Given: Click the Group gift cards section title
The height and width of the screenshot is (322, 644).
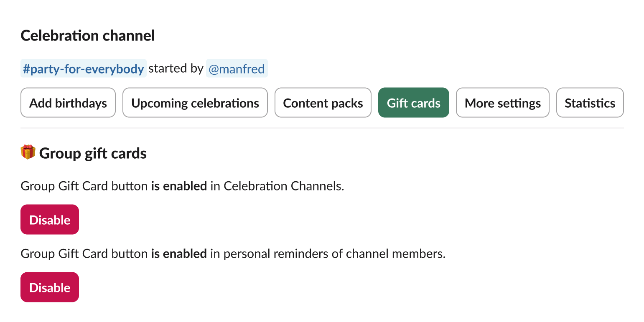Looking at the screenshot, I should [92, 153].
